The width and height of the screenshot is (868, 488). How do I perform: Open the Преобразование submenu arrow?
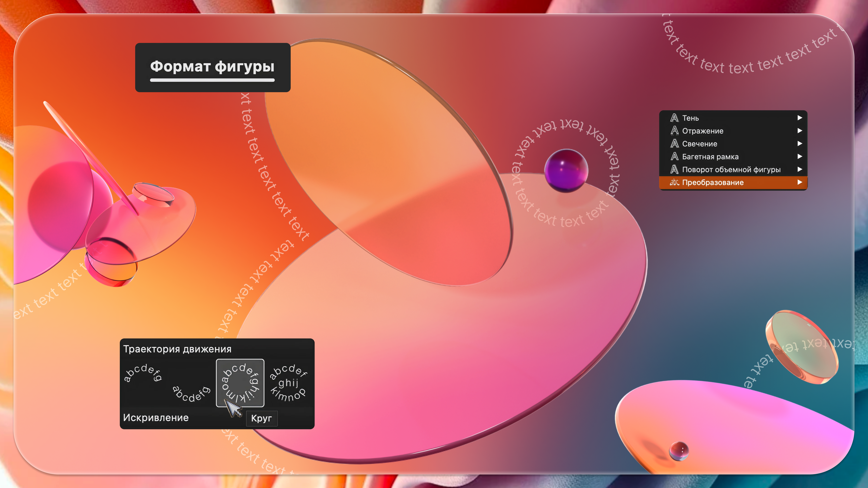click(800, 182)
